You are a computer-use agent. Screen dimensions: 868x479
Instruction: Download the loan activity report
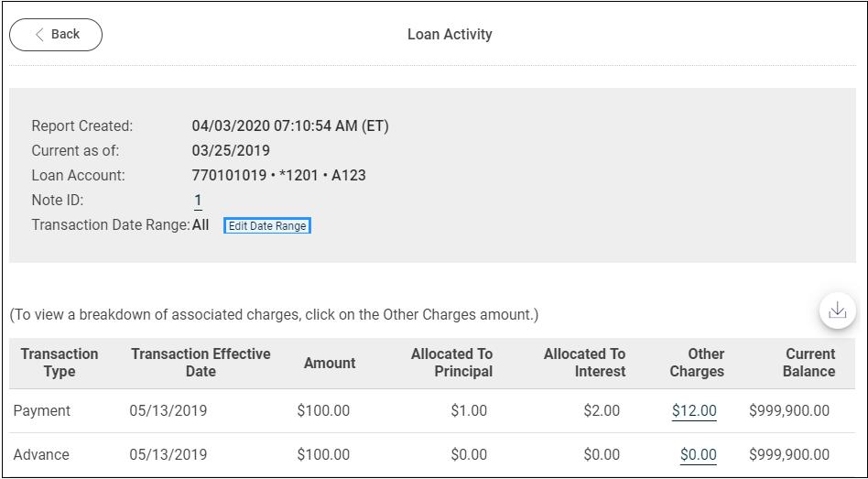tap(837, 311)
